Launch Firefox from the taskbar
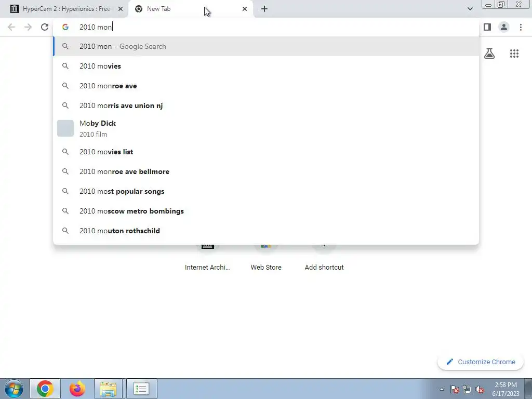Screen dimensions: 532x399 pyautogui.click(x=77, y=389)
